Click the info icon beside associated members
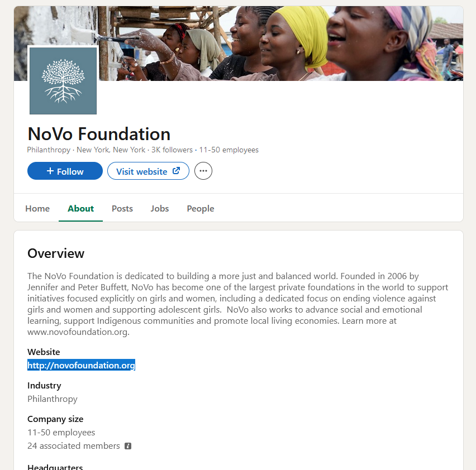 [128, 446]
